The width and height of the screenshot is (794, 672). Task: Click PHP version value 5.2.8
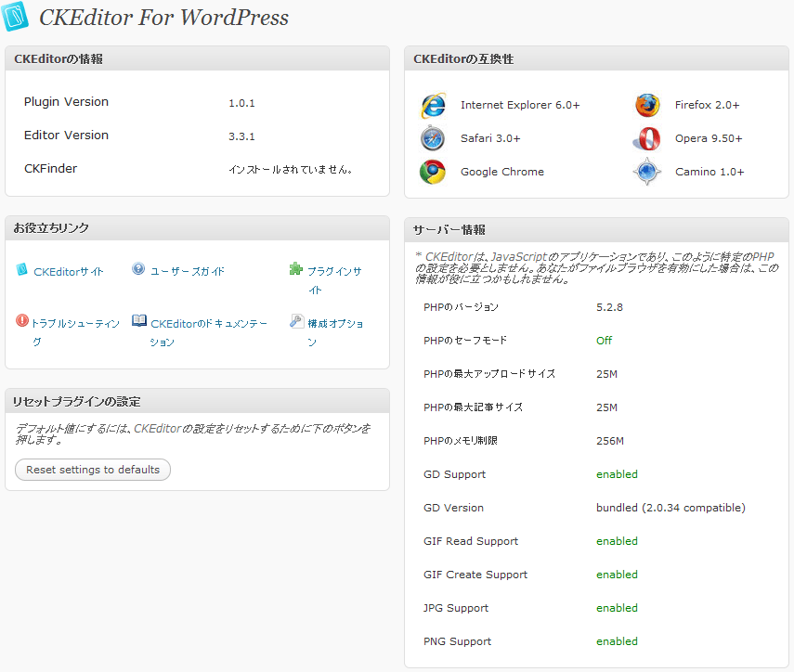coord(610,307)
